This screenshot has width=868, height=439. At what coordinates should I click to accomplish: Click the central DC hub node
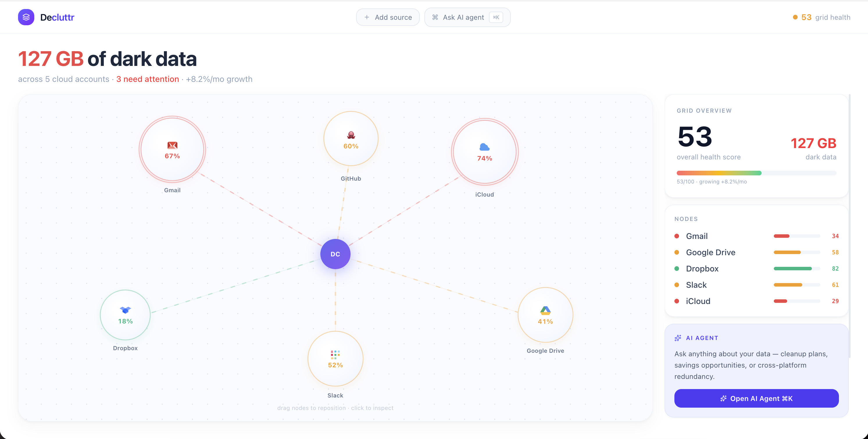tap(335, 254)
